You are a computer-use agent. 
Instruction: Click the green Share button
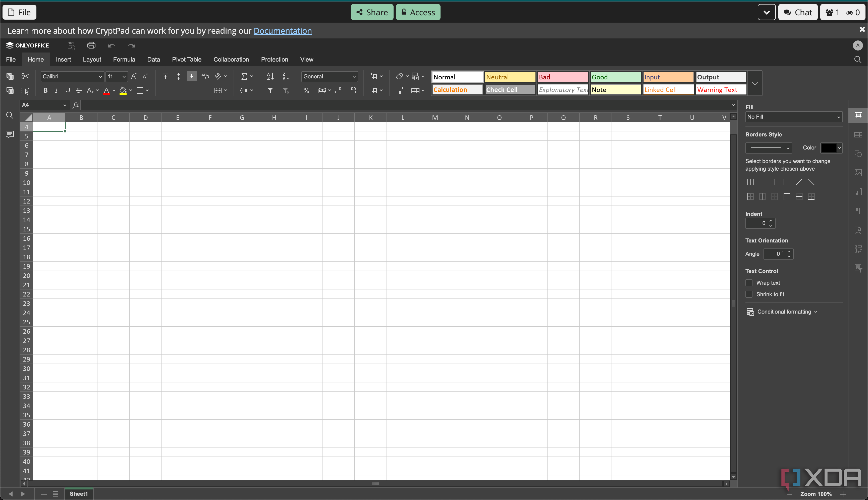(x=372, y=12)
